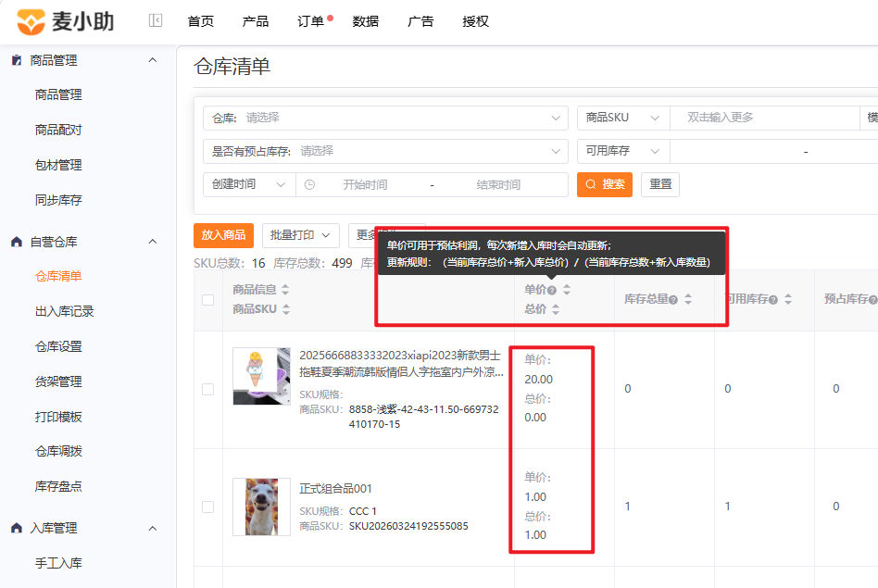Viewport: 878px width, 588px height.
Task: Open 仓库调拨 in sidebar
Action: pyautogui.click(x=58, y=451)
